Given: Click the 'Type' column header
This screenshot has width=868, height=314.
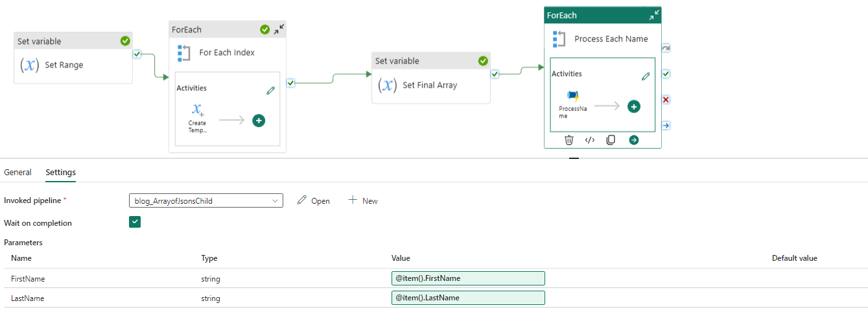Looking at the screenshot, I should (209, 258).
